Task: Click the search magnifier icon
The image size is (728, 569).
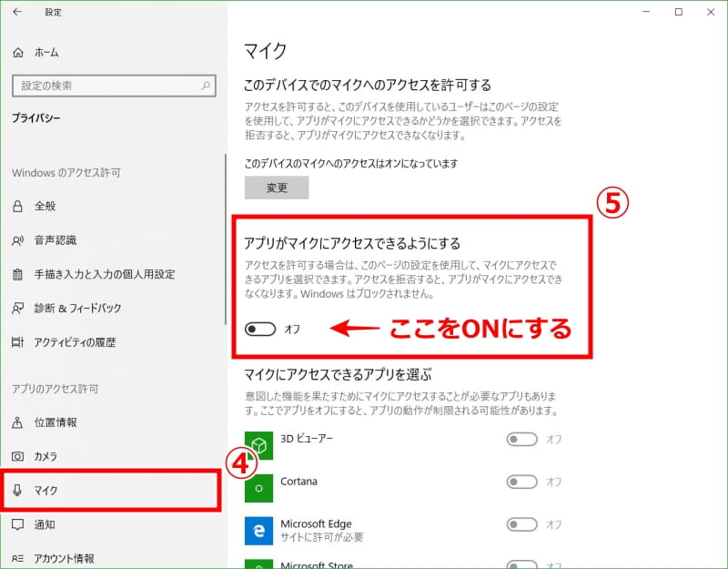Action: click(x=206, y=86)
